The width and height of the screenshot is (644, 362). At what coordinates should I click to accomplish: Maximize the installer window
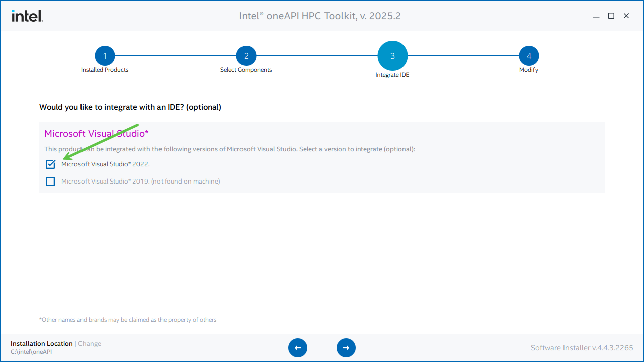pos(611,16)
